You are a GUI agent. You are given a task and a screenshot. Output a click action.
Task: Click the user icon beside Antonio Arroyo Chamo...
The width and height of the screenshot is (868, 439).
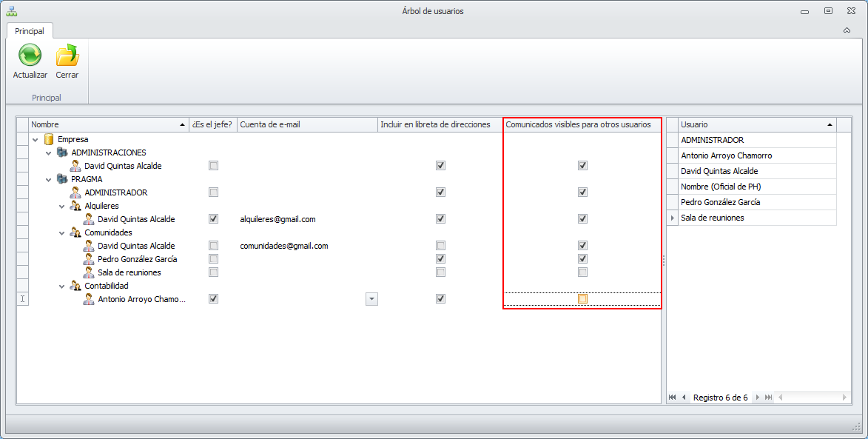[x=89, y=299]
